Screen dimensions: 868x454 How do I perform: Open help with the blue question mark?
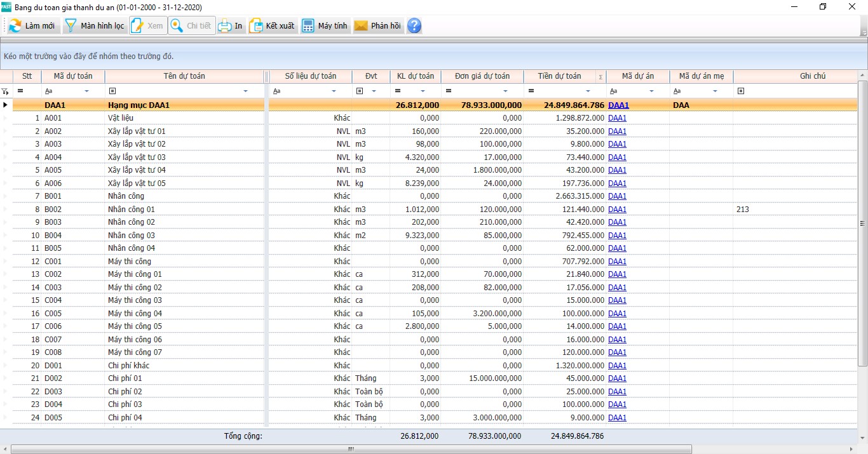[414, 26]
